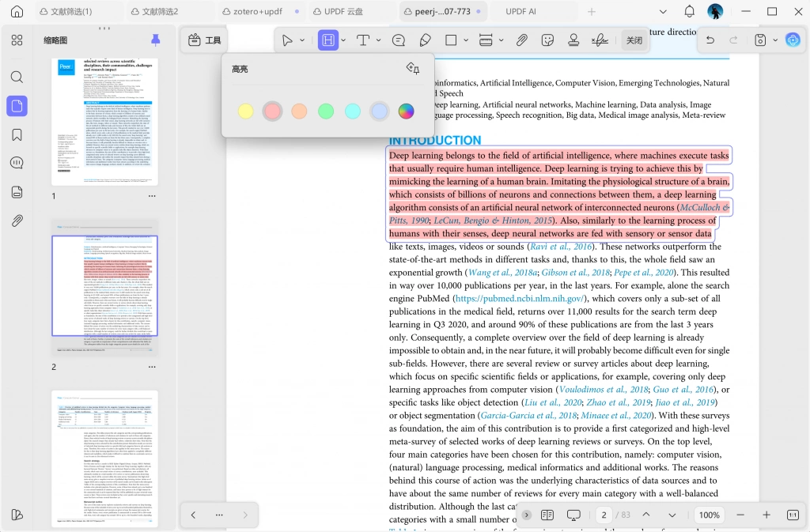Select the pencil drawing tool

[x=425, y=40]
